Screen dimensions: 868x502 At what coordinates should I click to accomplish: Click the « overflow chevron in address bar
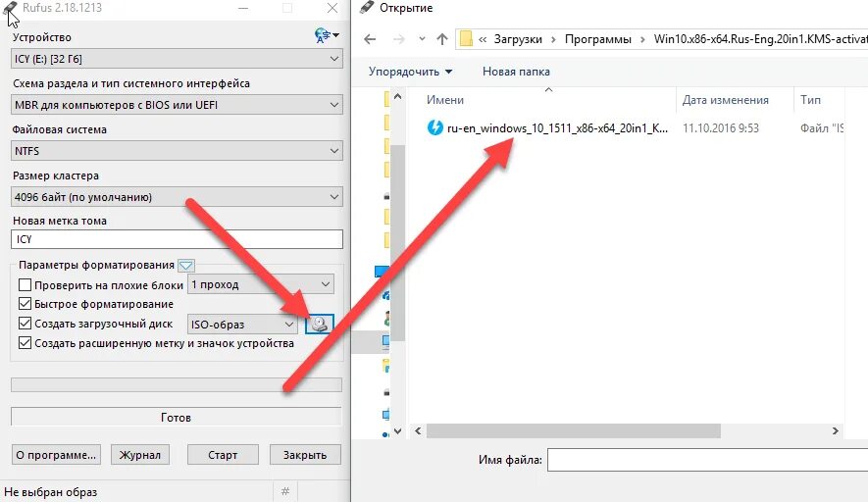coord(483,39)
